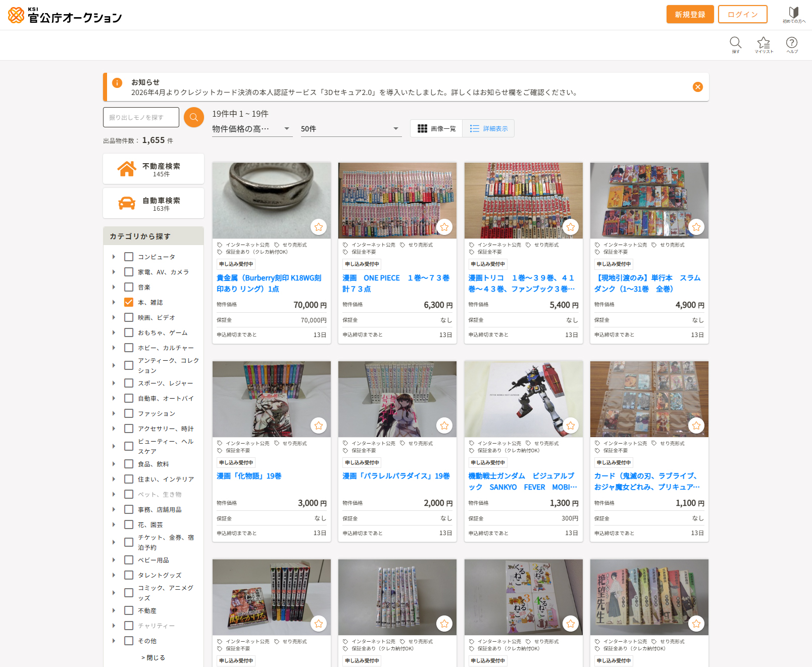Image resolution: width=812 pixels, height=667 pixels.
Task: Focus the 掘り出しモノを探す search field
Action: 141,117
